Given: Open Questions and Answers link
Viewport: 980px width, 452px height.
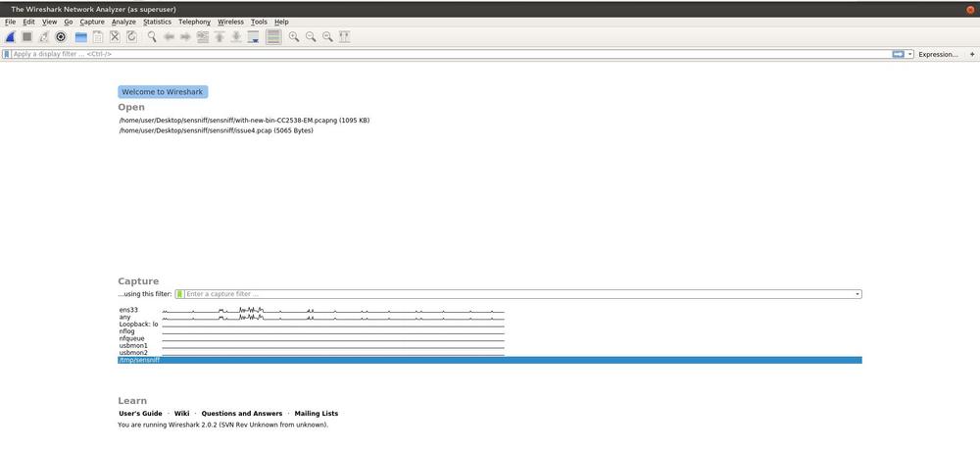Looking at the screenshot, I should (x=241, y=413).
